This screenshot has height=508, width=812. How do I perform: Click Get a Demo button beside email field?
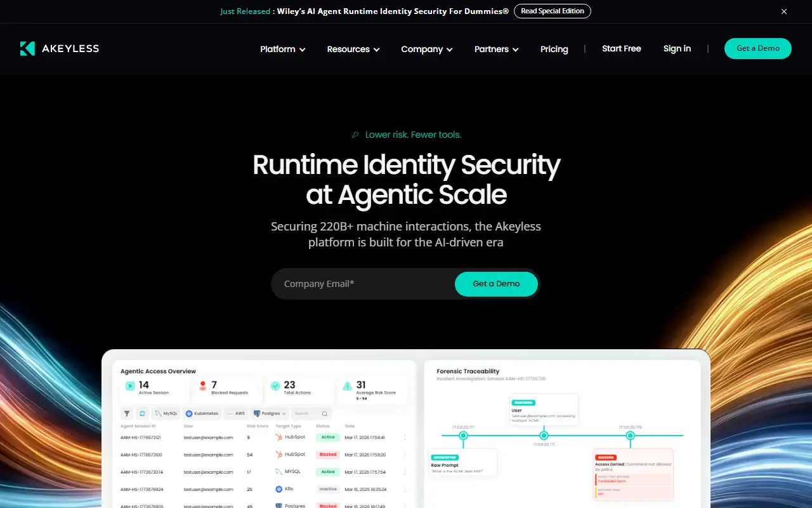496,284
